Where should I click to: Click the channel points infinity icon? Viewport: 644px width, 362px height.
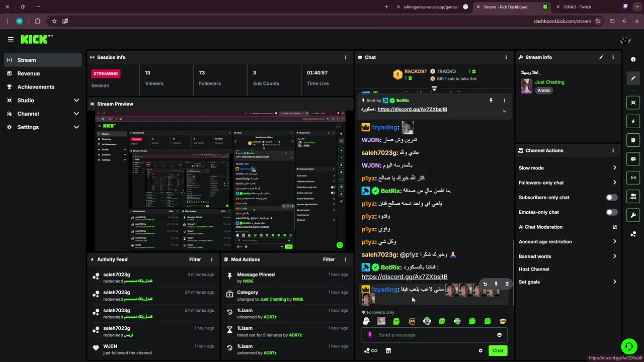(x=371, y=351)
